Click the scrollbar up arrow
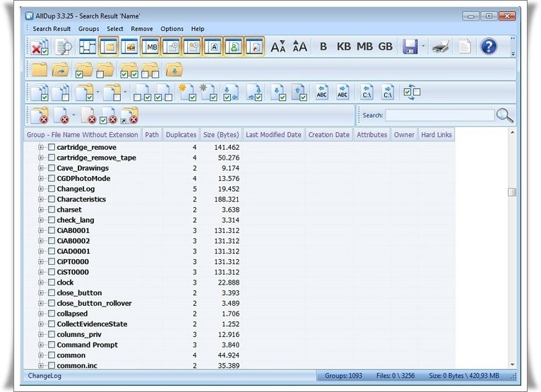Viewport: 541px width, 392px height. click(x=512, y=133)
